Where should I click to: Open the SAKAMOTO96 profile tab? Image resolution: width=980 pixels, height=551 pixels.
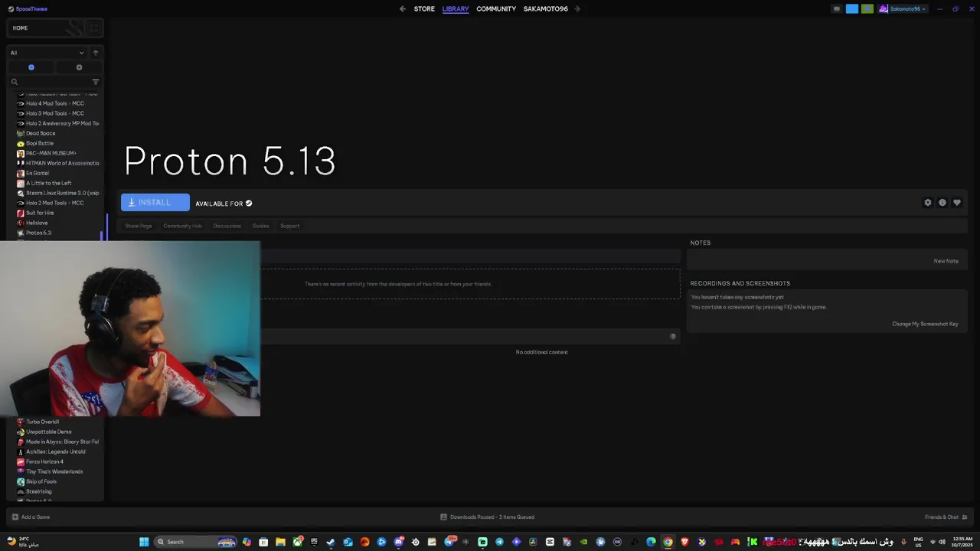click(x=546, y=9)
